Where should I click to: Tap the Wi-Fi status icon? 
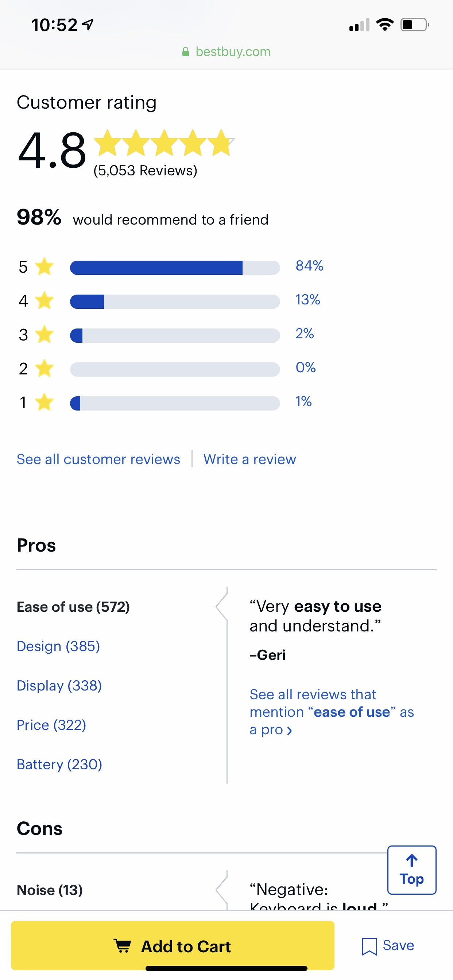(384, 25)
